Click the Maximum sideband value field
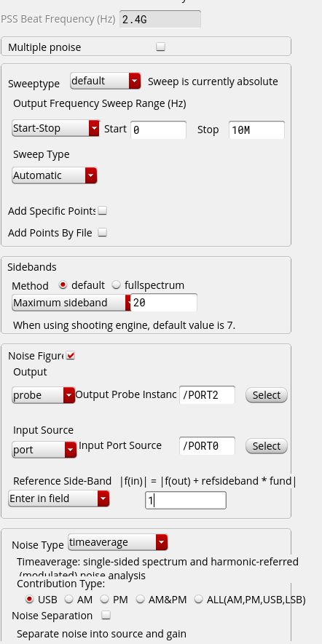Image resolution: width=322 pixels, height=644 pixels. (164, 303)
